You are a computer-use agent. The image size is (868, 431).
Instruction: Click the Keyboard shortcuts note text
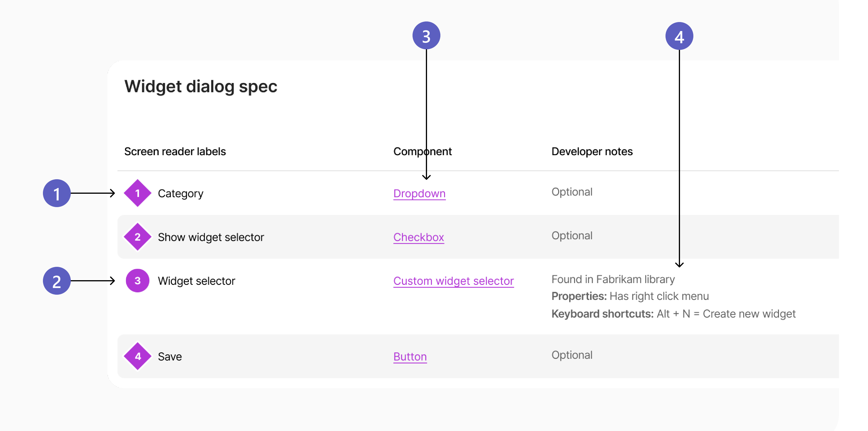673,314
